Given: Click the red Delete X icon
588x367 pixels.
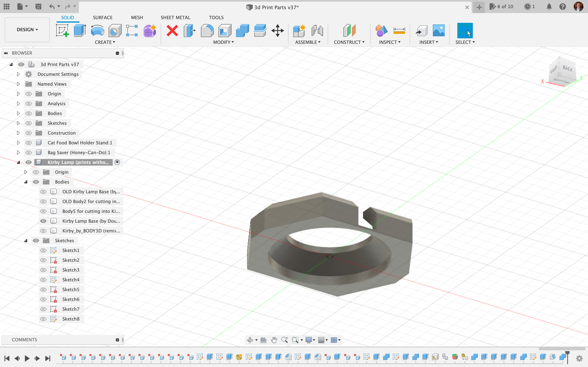Looking at the screenshot, I should (x=172, y=31).
